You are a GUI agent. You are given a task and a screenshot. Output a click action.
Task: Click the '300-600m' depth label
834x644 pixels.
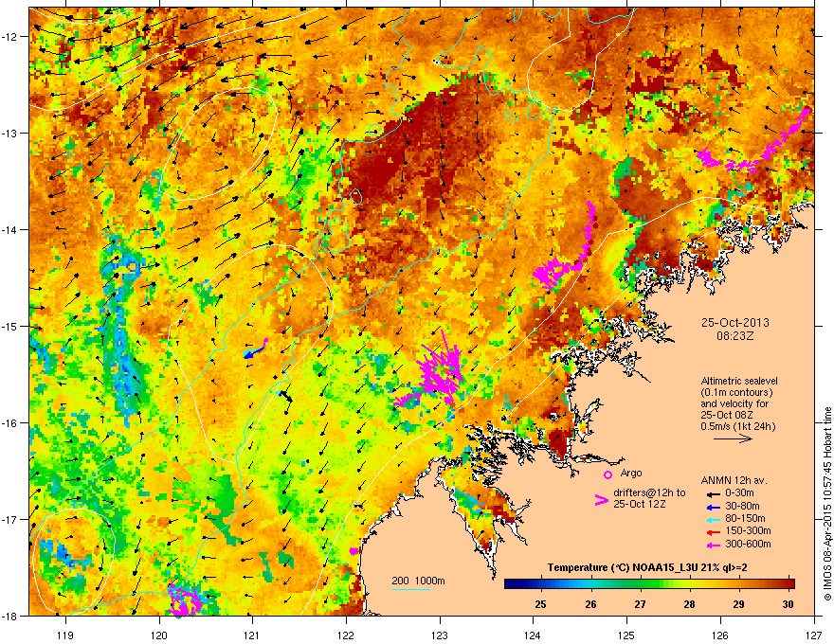(748, 545)
